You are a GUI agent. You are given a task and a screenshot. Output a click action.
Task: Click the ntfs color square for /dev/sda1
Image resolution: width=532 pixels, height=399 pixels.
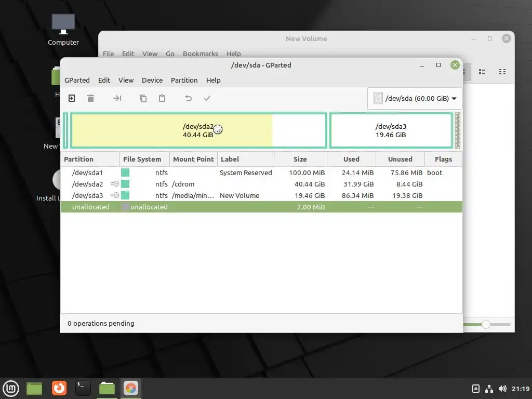click(x=125, y=172)
